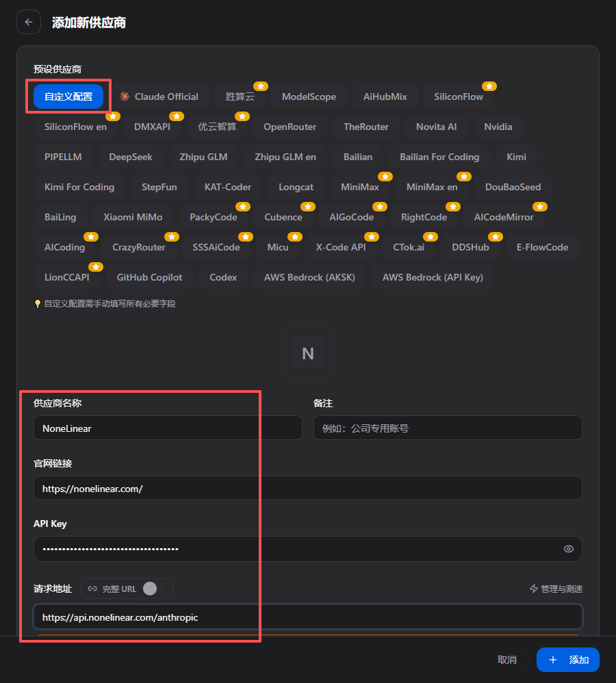Click the 添加 plus button
The height and width of the screenshot is (683, 616).
[x=567, y=660]
